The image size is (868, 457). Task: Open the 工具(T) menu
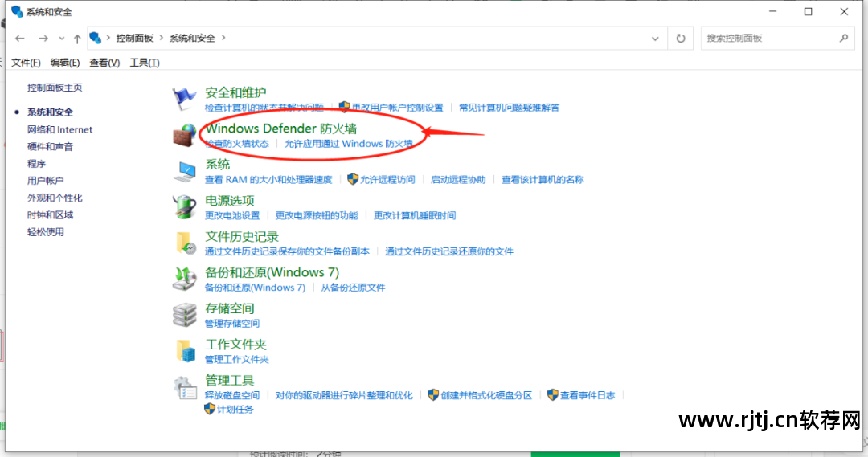click(x=145, y=63)
